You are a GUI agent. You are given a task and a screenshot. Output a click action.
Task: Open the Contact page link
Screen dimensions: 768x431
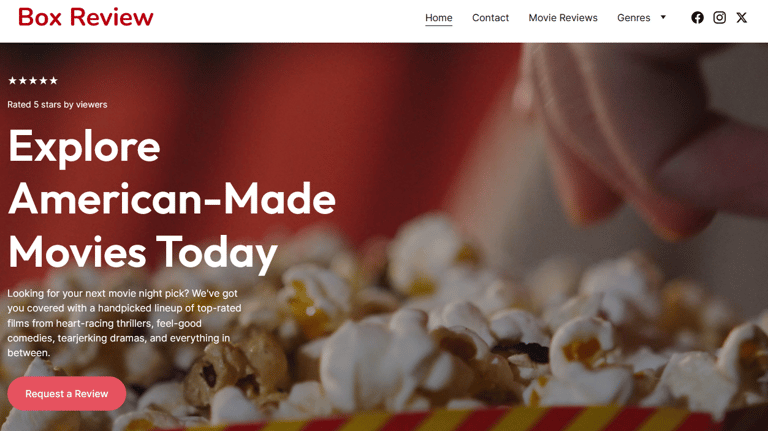490,18
